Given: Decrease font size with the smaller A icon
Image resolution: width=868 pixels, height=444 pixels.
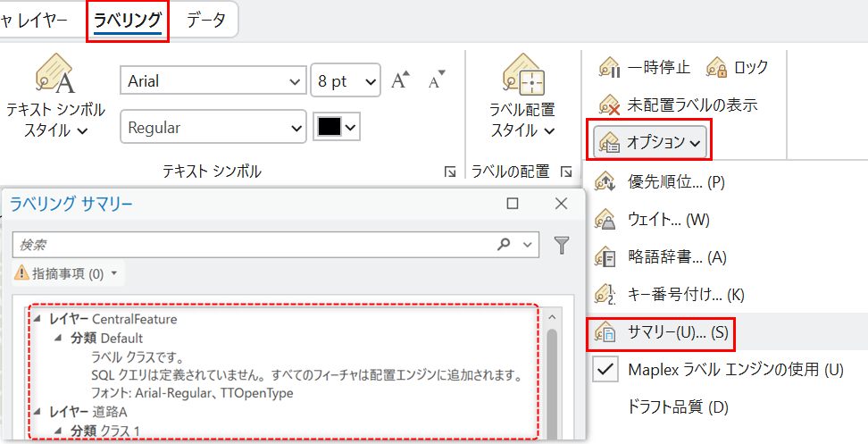Looking at the screenshot, I should [x=436, y=80].
